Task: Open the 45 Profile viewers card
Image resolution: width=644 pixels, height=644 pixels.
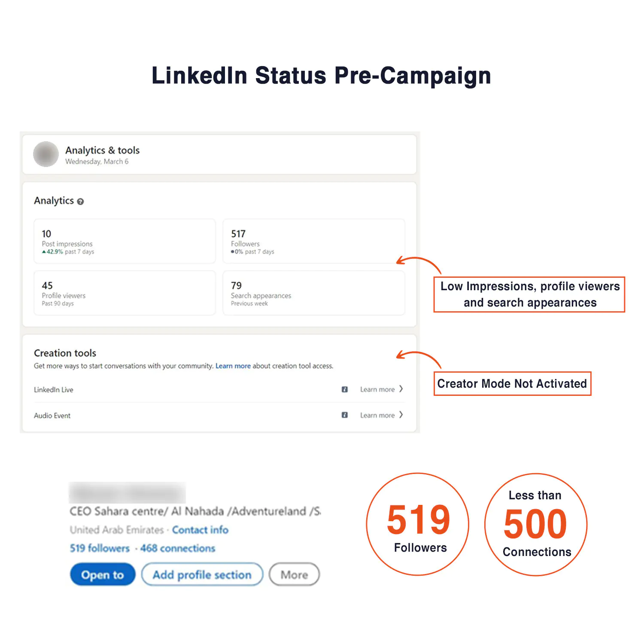Action: [125, 293]
